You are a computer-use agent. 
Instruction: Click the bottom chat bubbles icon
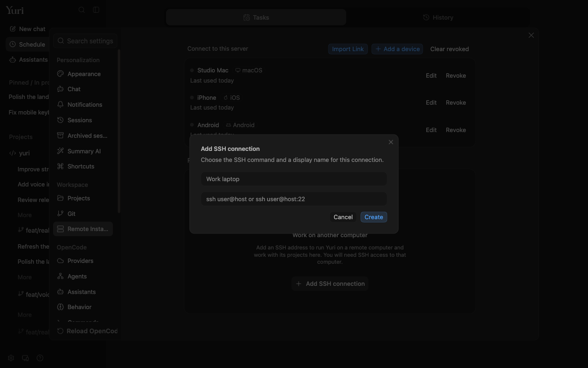pos(25,358)
